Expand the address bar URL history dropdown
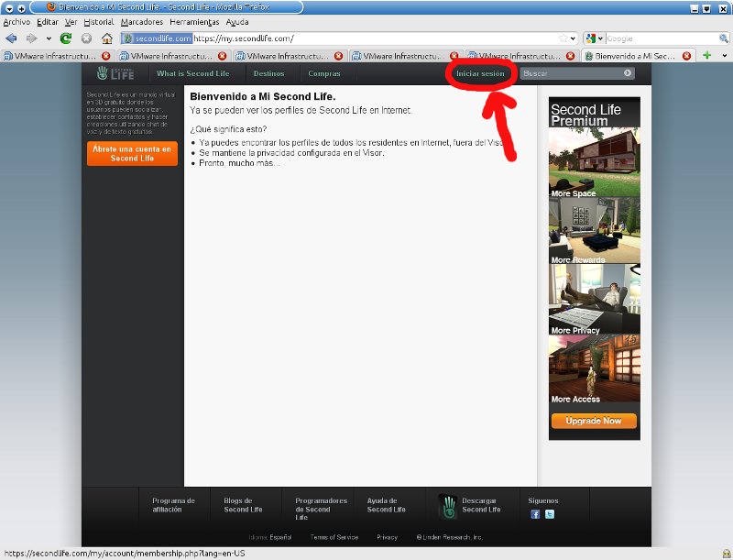Screen dimensions: 733x560 [574, 38]
